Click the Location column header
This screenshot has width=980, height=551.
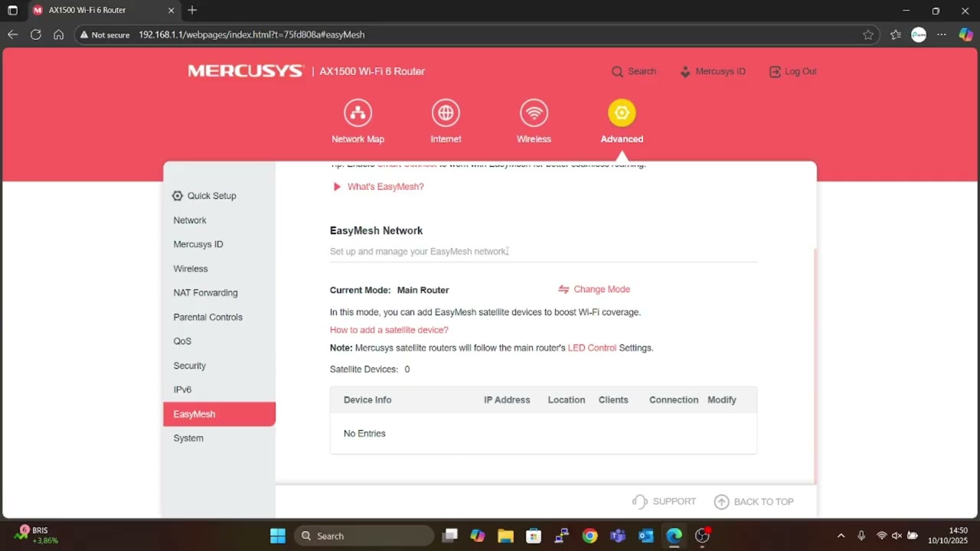pyautogui.click(x=567, y=399)
